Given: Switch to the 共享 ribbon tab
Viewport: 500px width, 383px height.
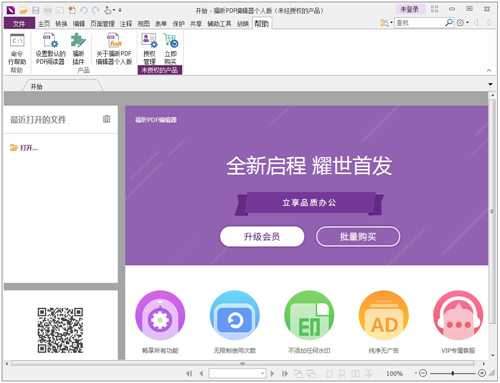Looking at the screenshot, I should (x=196, y=23).
